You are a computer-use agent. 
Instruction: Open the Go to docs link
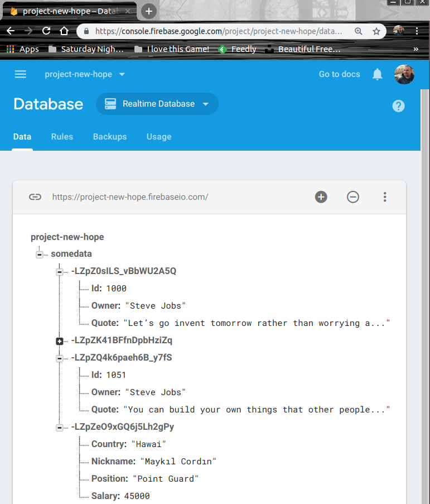click(x=339, y=74)
